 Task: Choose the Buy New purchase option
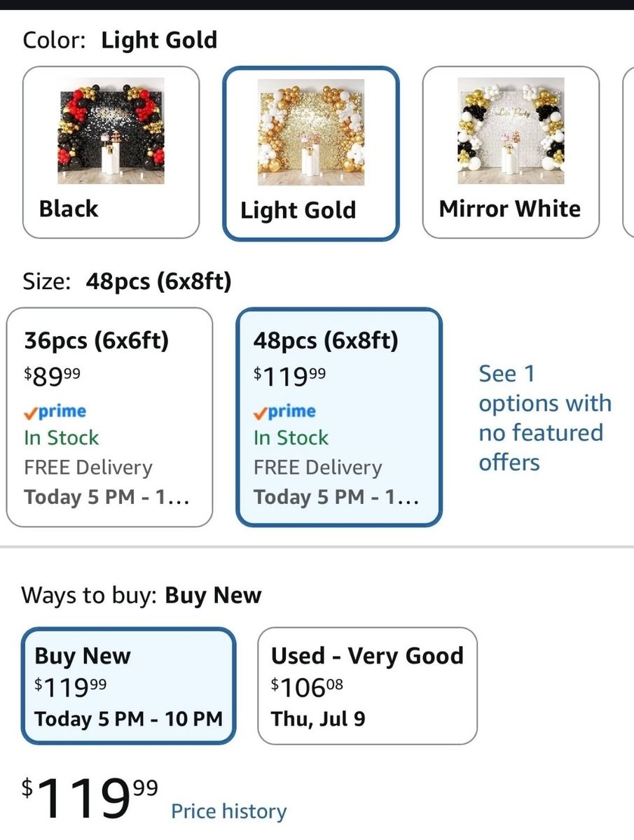point(129,686)
